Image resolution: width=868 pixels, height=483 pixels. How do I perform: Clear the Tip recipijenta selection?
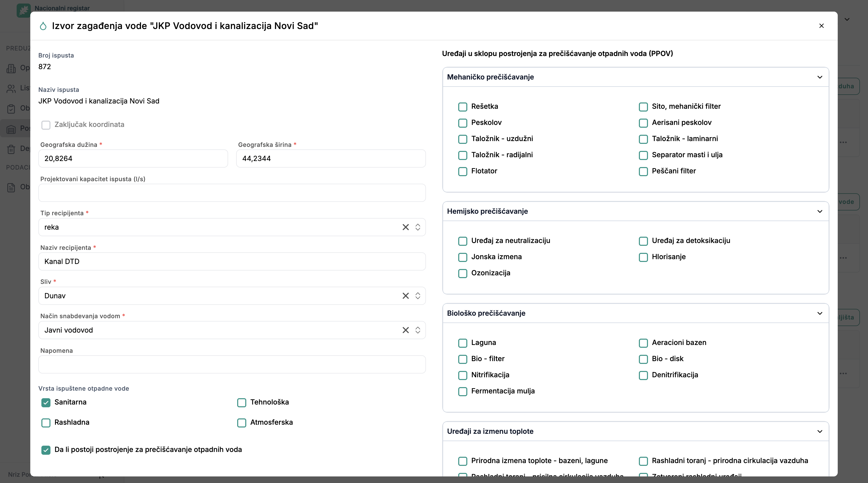[x=406, y=227]
